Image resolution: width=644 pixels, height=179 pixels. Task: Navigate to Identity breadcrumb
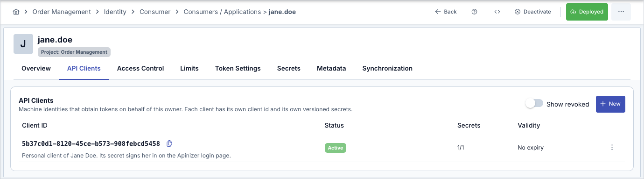[x=115, y=12]
